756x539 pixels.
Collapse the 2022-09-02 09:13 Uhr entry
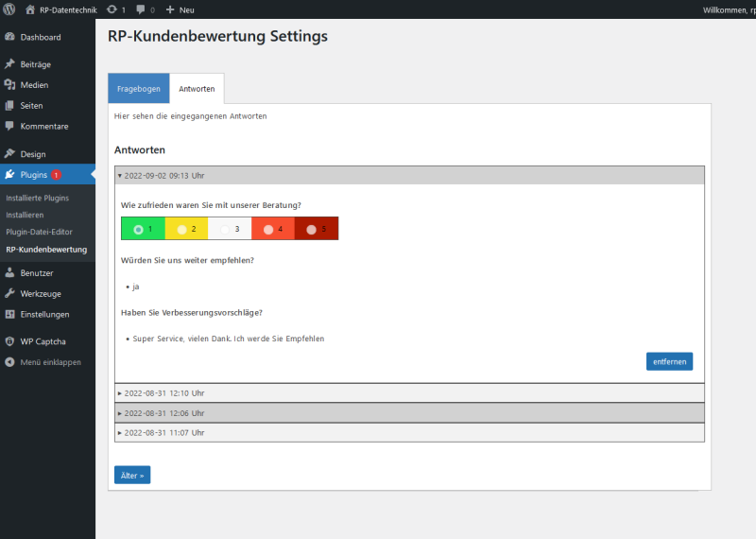tap(409, 176)
